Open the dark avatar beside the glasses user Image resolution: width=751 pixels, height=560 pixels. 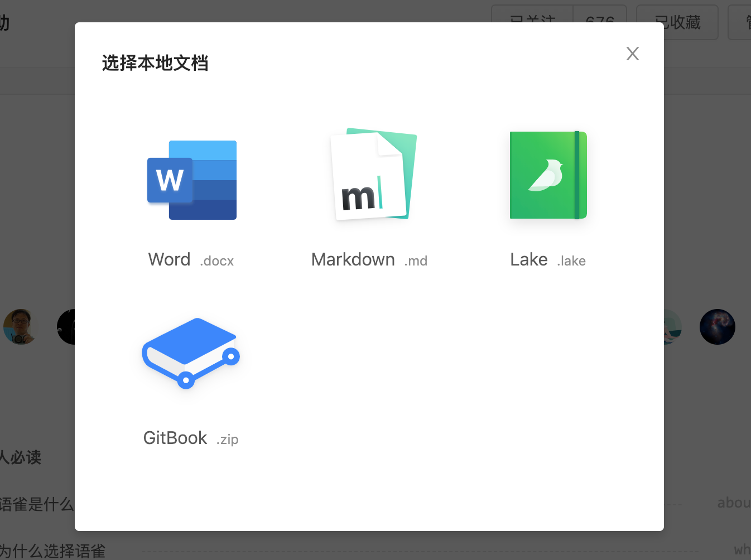(67, 327)
